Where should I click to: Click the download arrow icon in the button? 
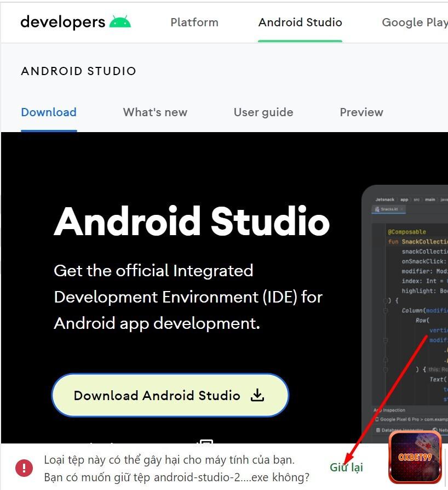pyautogui.click(x=257, y=395)
